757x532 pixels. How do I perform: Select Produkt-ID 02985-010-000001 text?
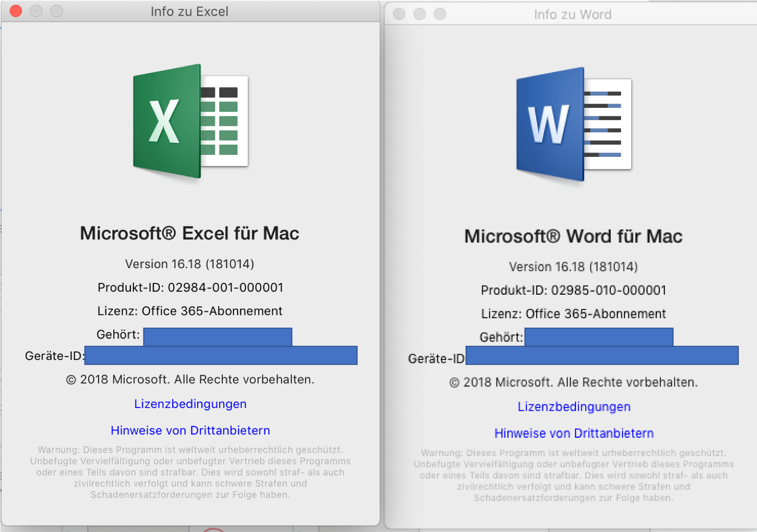click(x=574, y=290)
